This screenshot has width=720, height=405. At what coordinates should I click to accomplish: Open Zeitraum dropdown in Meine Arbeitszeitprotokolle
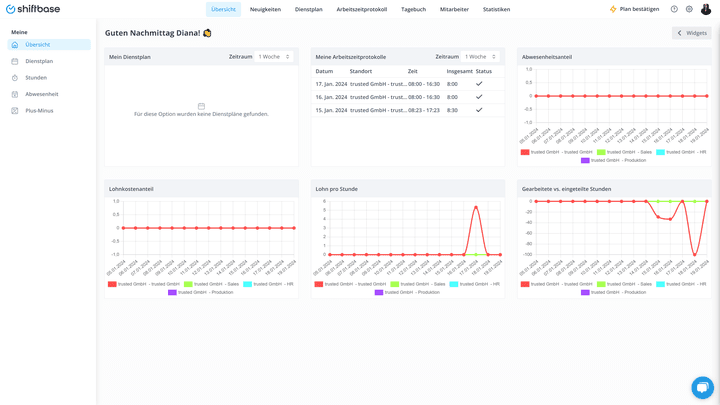pos(480,57)
